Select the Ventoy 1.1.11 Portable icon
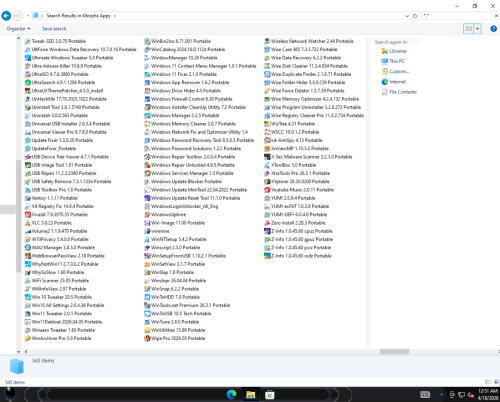The image size is (500, 402). click(28, 198)
